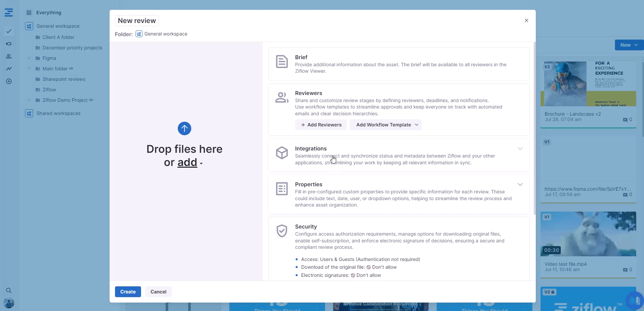The image size is (644, 311).
Task: Expand the Properties section chevron
Action: pyautogui.click(x=520, y=185)
